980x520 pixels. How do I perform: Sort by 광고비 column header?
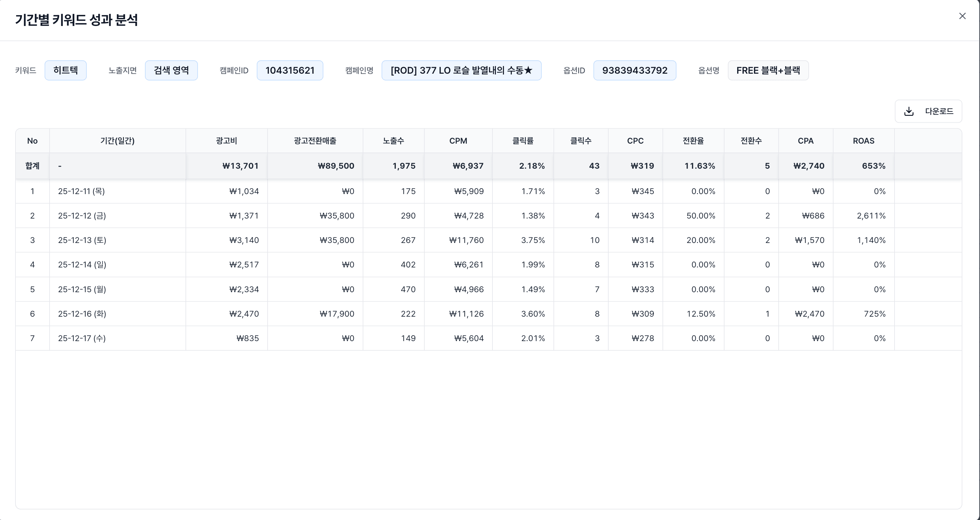[226, 141]
